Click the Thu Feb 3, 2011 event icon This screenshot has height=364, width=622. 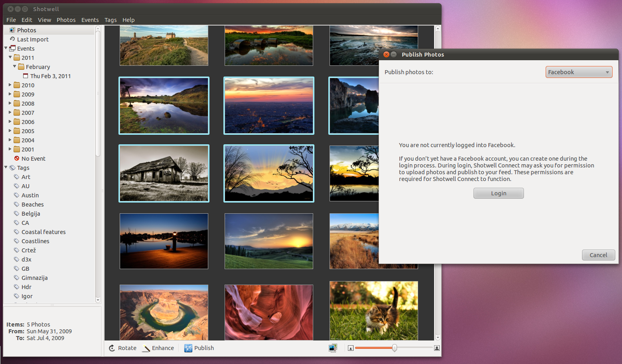coord(26,76)
